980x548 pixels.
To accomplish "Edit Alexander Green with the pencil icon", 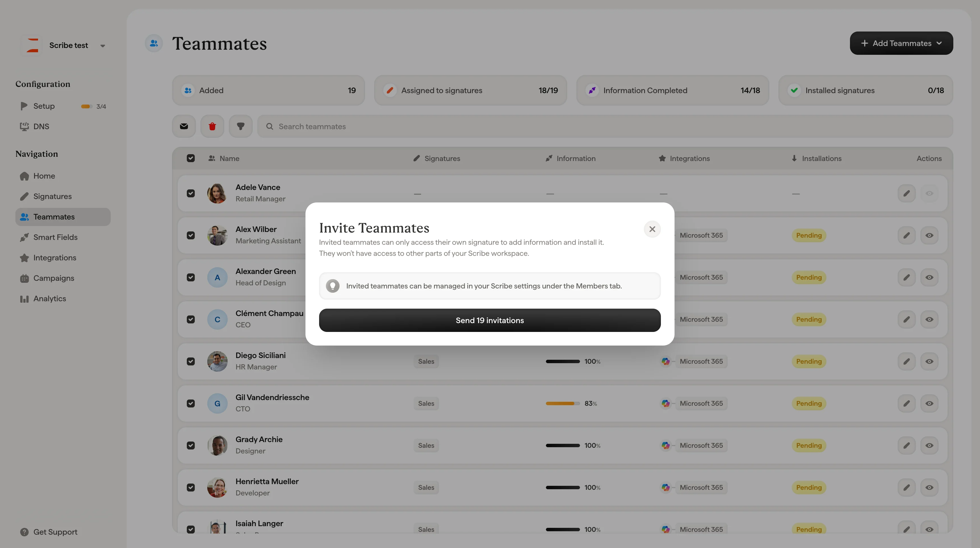I will click(x=906, y=277).
